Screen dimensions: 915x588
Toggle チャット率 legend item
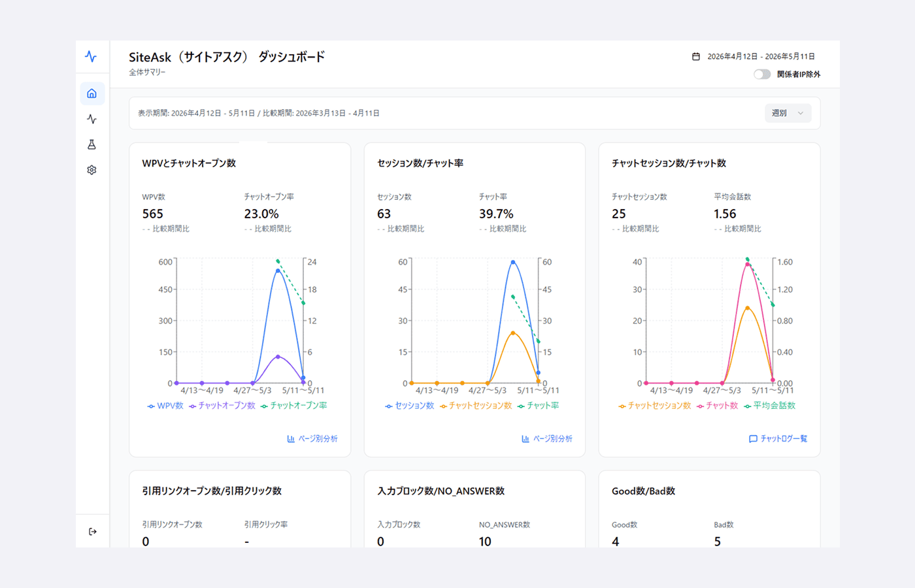point(539,406)
